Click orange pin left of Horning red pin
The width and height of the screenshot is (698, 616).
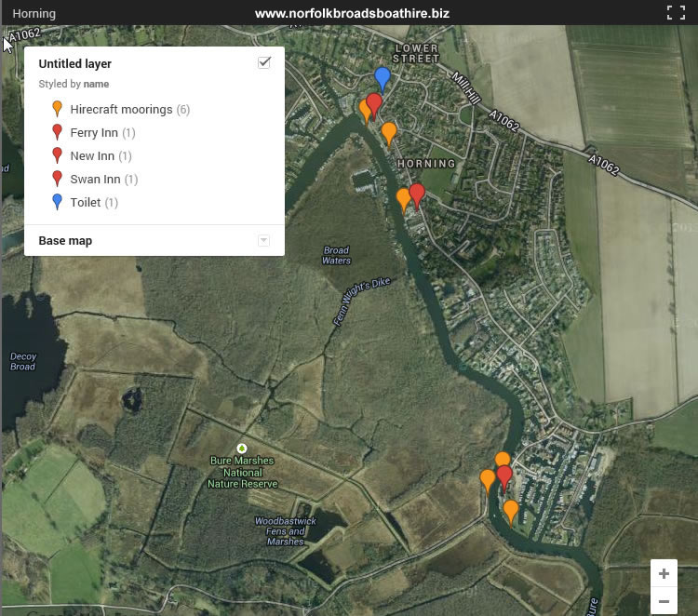click(403, 199)
